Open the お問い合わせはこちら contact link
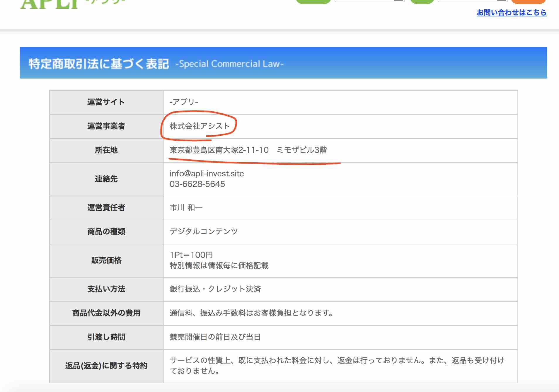This screenshot has height=392, width=559. click(x=512, y=13)
